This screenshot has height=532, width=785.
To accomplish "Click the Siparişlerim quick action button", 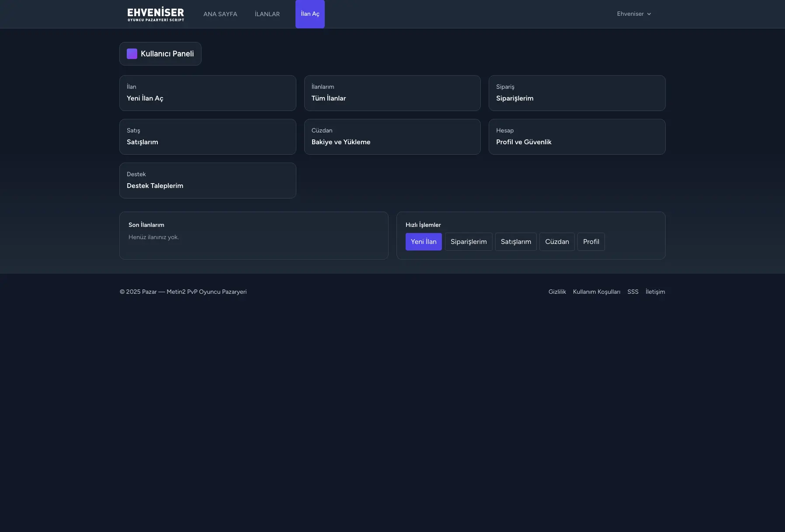I will 469,242.
